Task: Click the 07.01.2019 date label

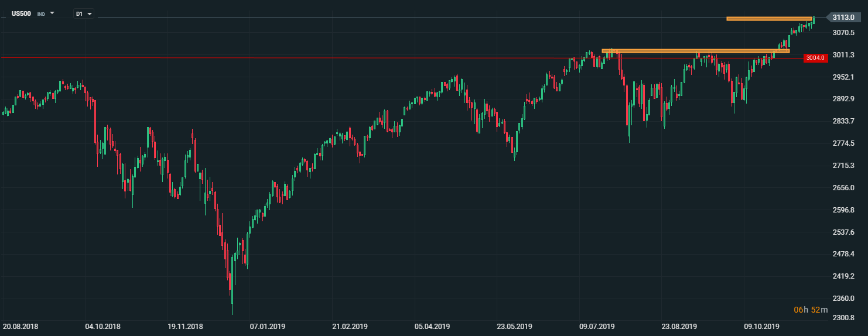Action: point(267,326)
